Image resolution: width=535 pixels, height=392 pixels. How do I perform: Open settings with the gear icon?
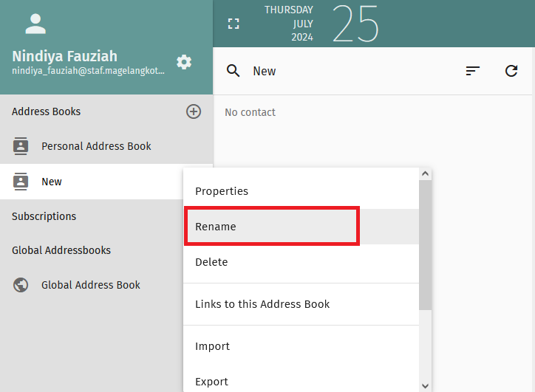[184, 62]
